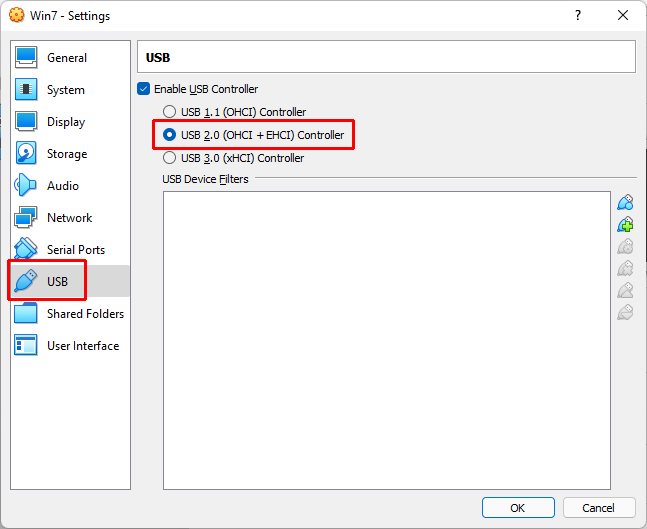Select the System chip icon in sidebar
647x529 pixels.
click(x=26, y=90)
